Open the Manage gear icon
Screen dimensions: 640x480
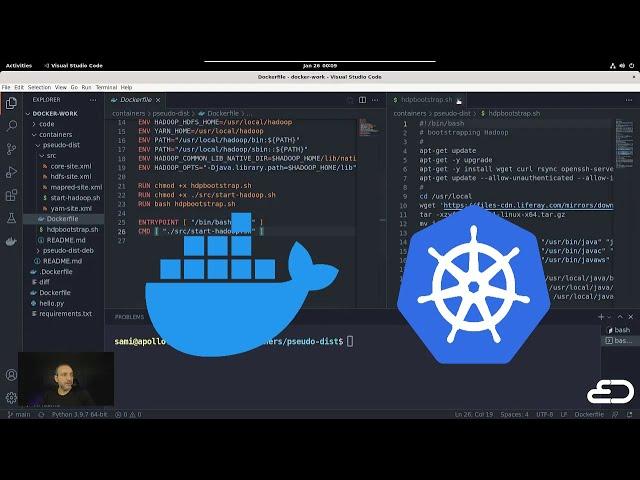click(11, 397)
